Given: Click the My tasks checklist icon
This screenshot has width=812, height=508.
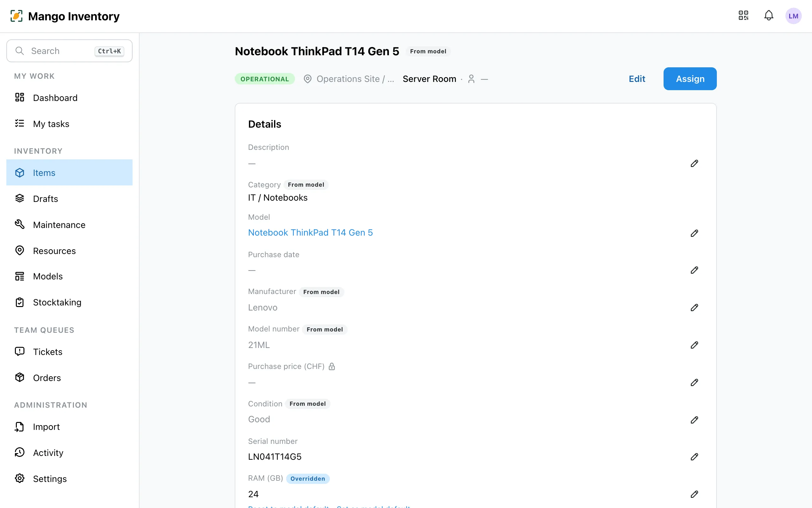Looking at the screenshot, I should 20,123.
